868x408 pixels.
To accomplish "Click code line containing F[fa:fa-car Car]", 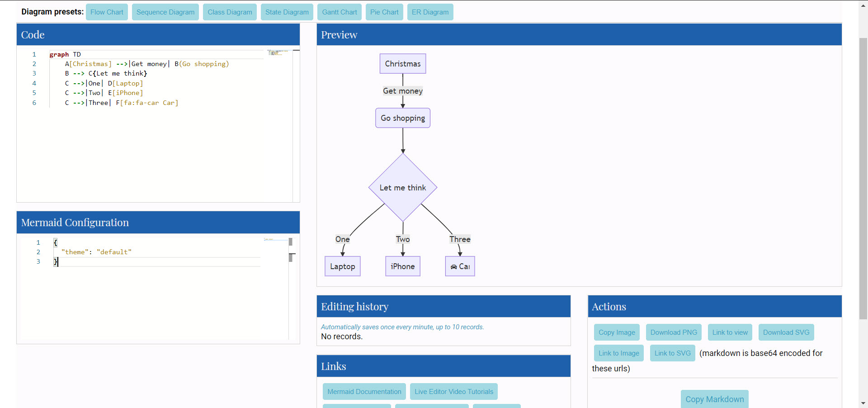I will click(x=122, y=103).
